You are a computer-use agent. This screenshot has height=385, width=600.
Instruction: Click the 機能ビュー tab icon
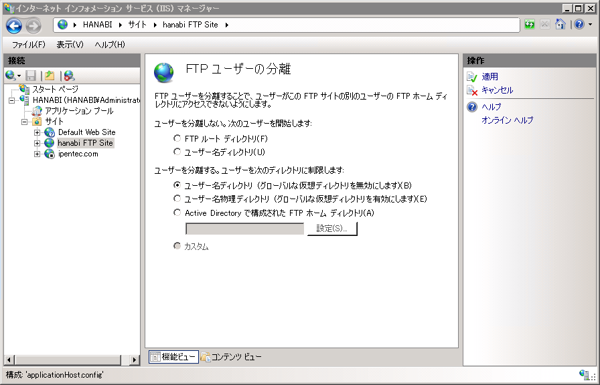tap(155, 357)
